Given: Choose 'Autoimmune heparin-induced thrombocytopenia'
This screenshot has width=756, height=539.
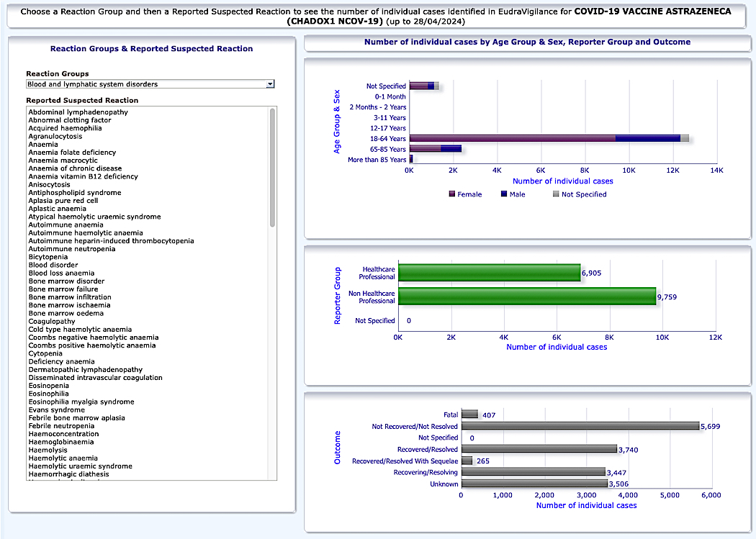Looking at the screenshot, I should (111, 241).
